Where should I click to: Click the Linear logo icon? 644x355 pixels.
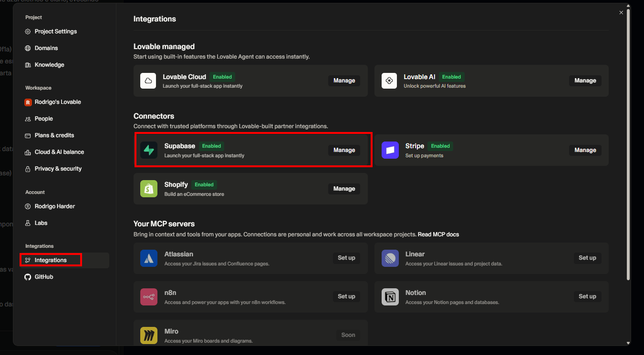click(390, 258)
